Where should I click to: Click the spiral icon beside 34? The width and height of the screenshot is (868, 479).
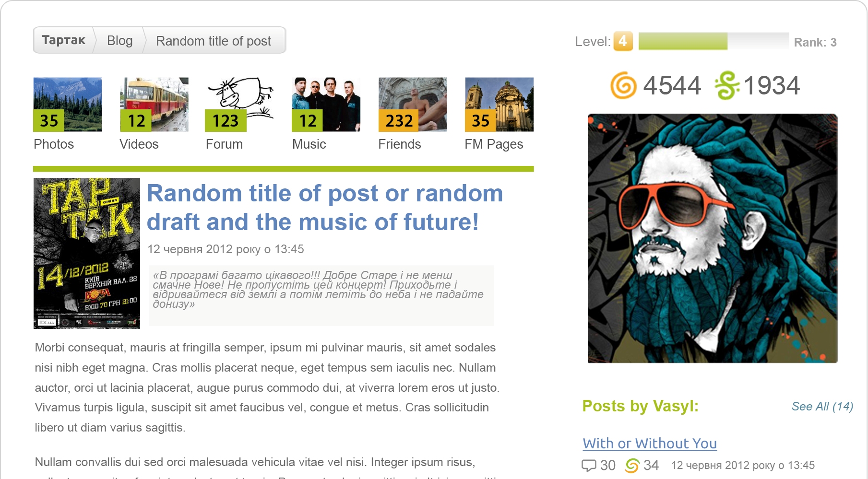[632, 465]
